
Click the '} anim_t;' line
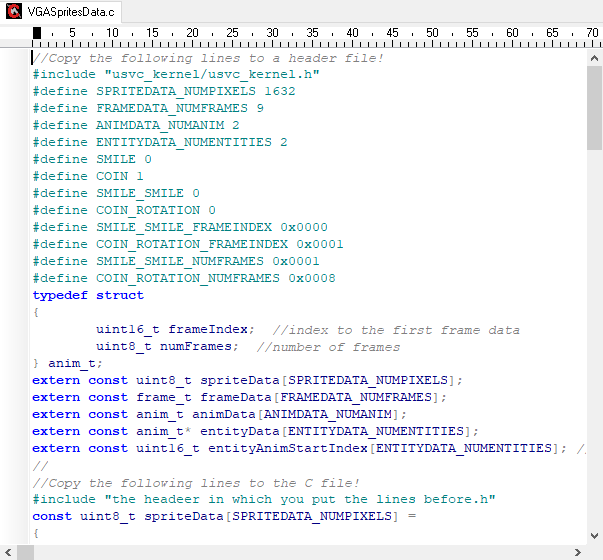pyautogui.click(x=68, y=363)
